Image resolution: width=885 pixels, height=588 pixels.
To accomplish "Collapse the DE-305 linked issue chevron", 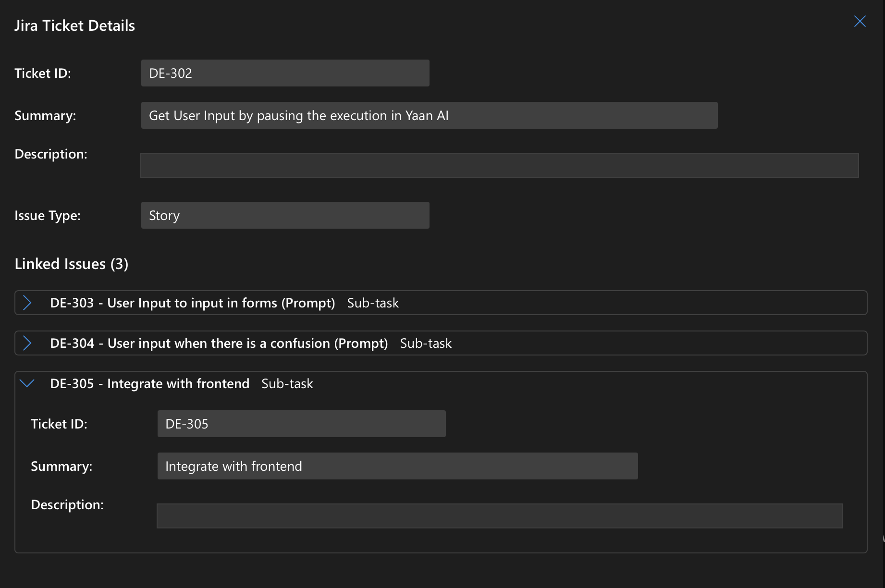I will pos(27,383).
